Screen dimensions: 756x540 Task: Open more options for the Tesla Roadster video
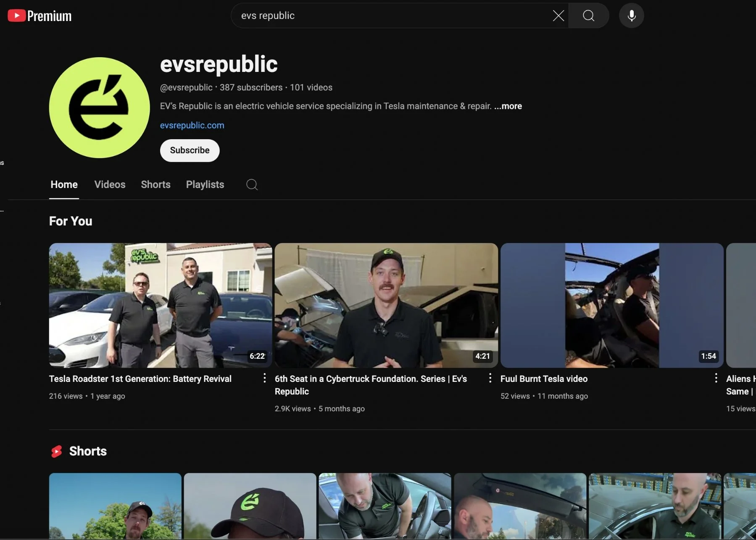point(264,378)
